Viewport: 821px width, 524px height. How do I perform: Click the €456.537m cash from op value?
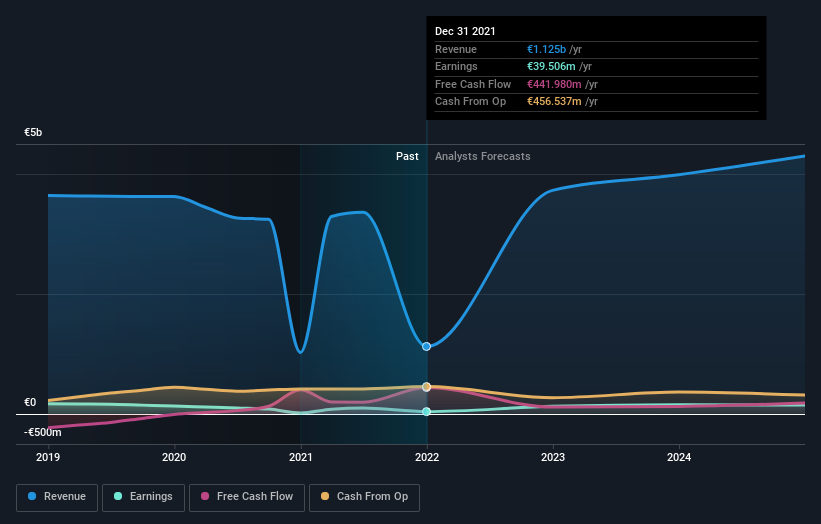pos(554,102)
